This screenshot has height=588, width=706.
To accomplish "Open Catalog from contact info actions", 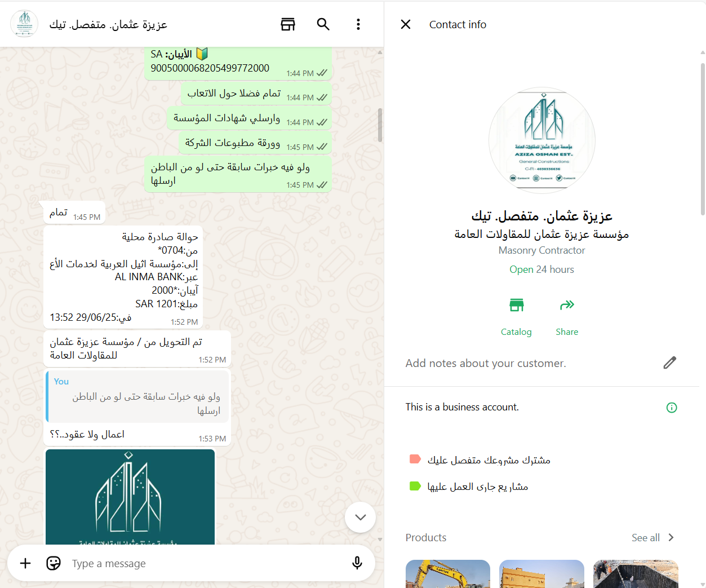I will (x=516, y=317).
